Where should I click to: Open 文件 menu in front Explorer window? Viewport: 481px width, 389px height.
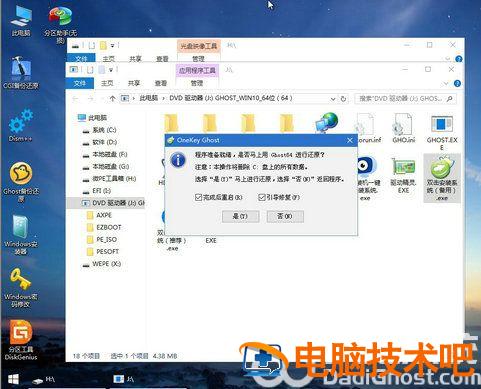tap(80, 83)
